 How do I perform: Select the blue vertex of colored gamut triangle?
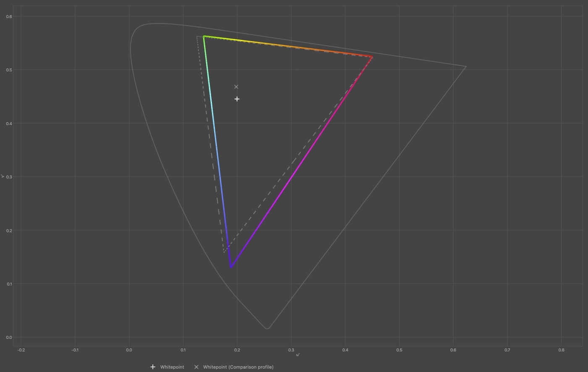[231, 267]
